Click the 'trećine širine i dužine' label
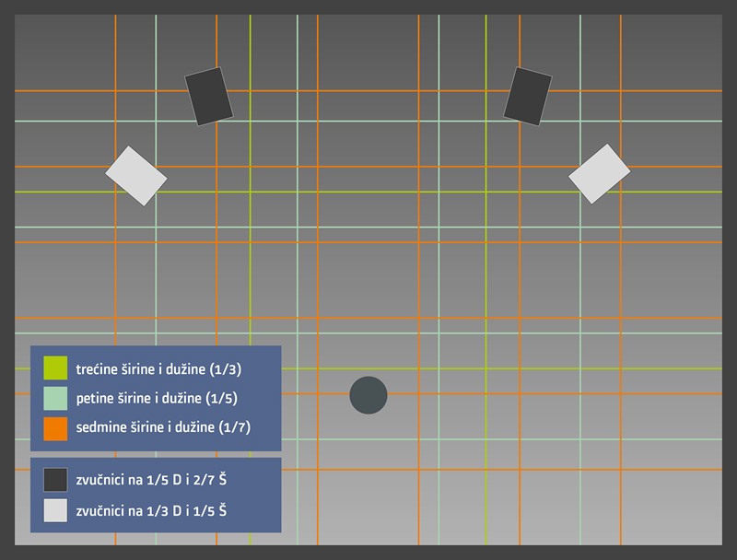Screen dimensions: 737x560 click(141, 368)
